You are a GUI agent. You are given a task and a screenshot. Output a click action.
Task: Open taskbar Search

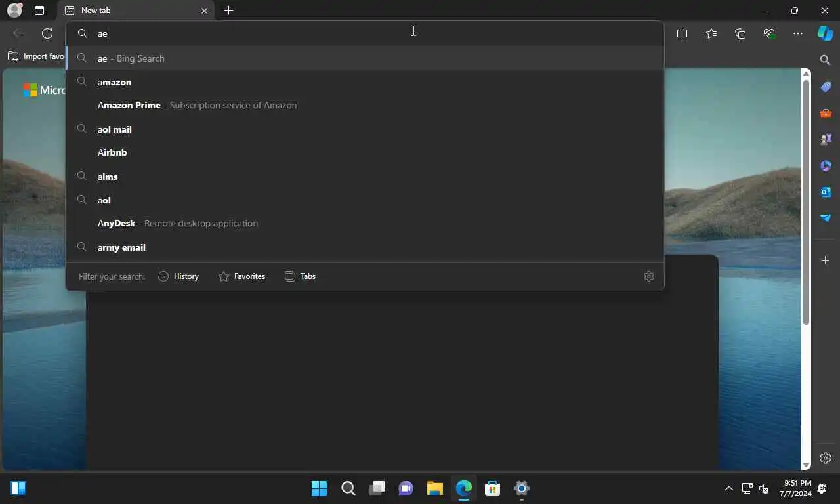pyautogui.click(x=348, y=488)
